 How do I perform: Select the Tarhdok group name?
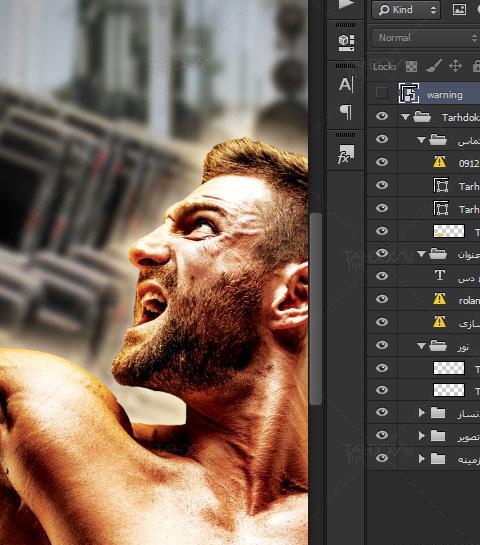pyautogui.click(x=461, y=117)
